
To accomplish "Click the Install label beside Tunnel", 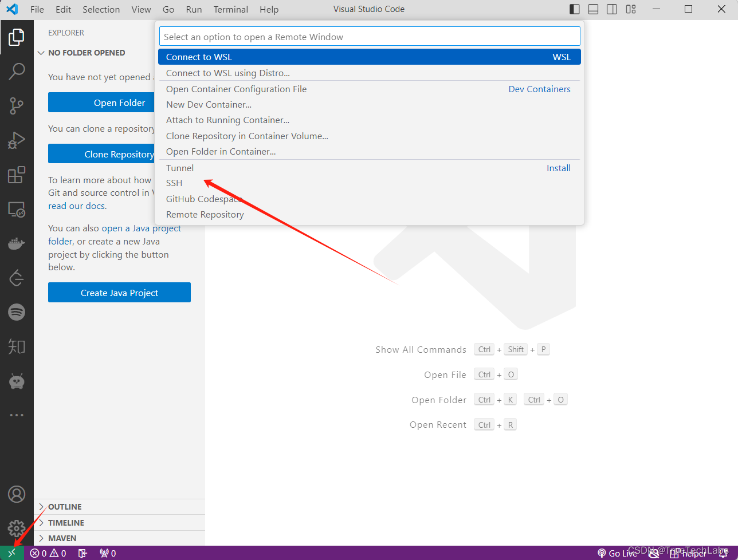I will point(559,168).
